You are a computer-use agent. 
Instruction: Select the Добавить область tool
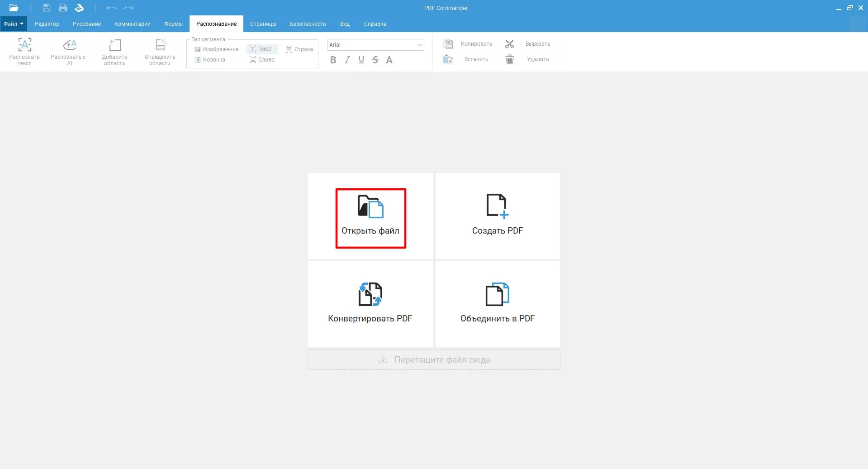(115, 45)
